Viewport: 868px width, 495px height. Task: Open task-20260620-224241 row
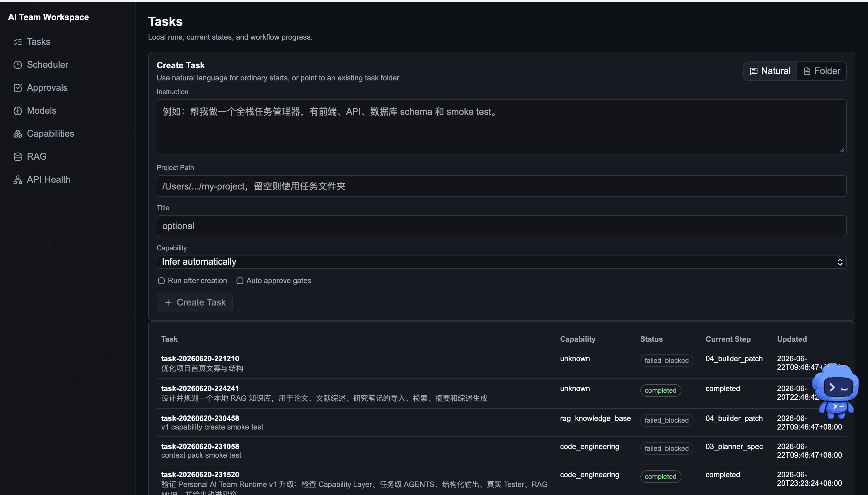501,394
